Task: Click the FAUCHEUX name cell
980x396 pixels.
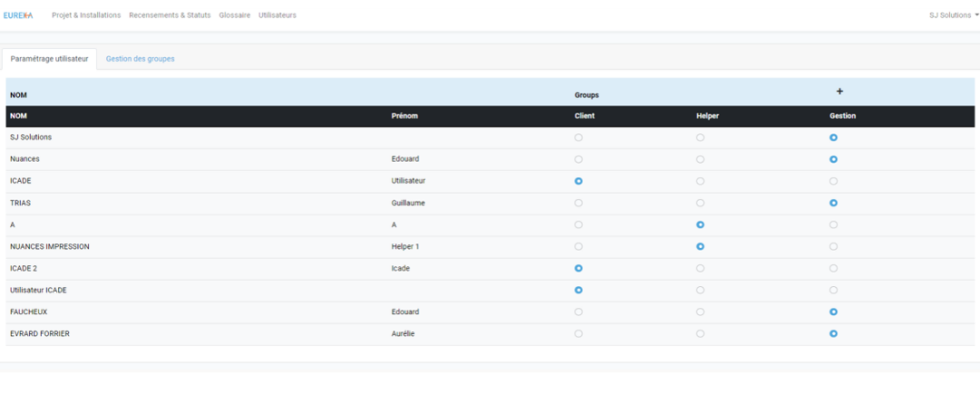Action: (x=28, y=312)
